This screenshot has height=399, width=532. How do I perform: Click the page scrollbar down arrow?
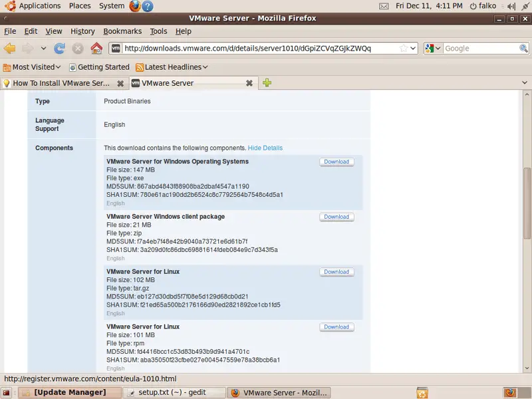[x=527, y=368]
